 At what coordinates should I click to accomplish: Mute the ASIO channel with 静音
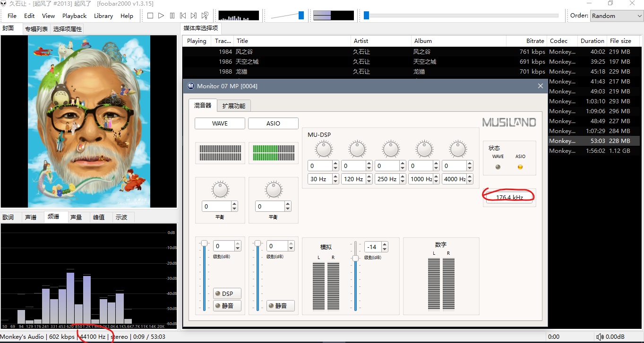pyautogui.click(x=280, y=306)
